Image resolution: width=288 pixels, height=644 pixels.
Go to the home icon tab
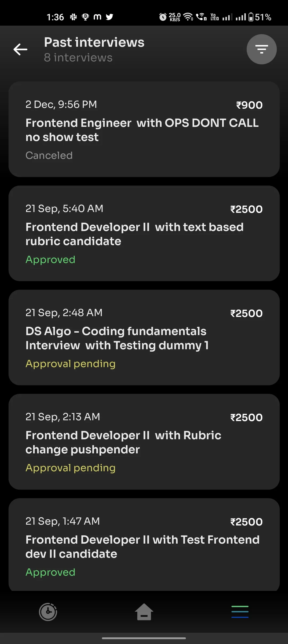[x=144, y=612]
